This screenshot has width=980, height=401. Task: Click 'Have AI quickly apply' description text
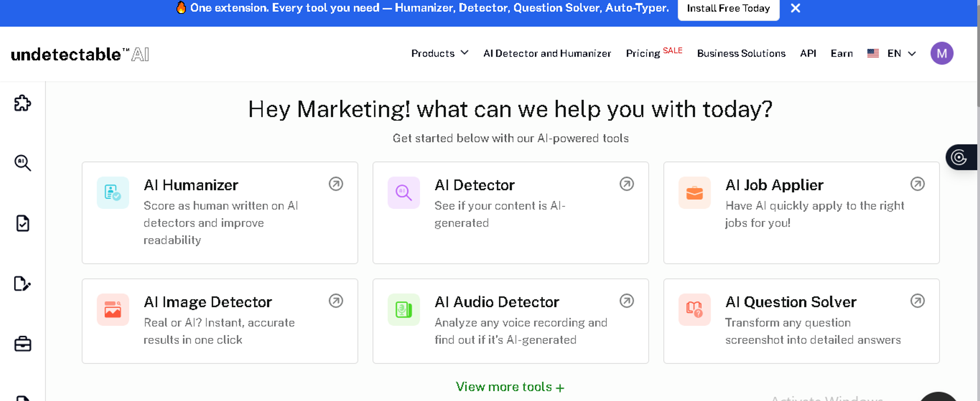pos(815,214)
